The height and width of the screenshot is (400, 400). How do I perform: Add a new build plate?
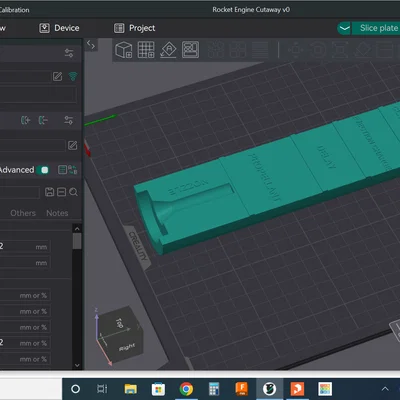click(x=146, y=50)
